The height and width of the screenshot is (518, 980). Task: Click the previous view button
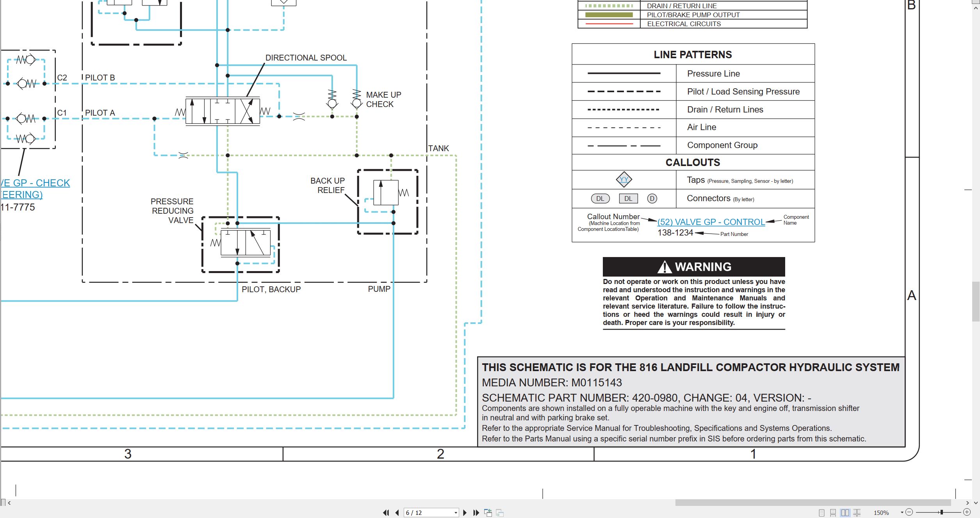tap(488, 513)
